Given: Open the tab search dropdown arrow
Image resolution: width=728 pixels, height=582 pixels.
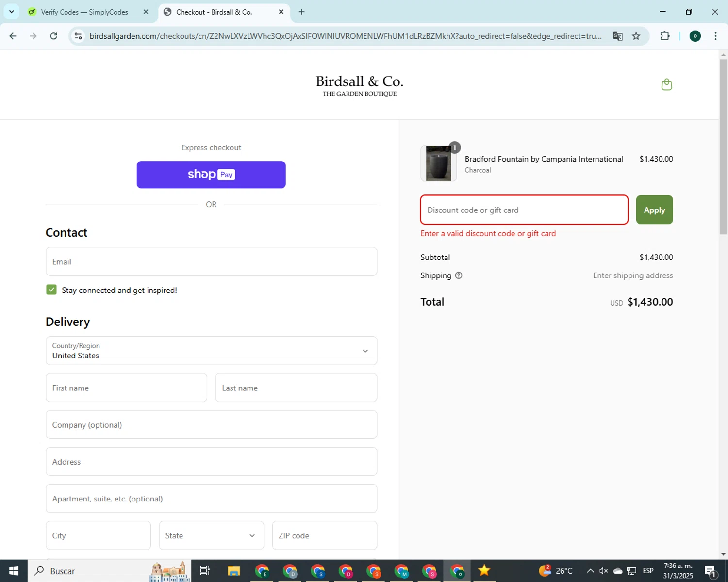Looking at the screenshot, I should (x=12, y=12).
